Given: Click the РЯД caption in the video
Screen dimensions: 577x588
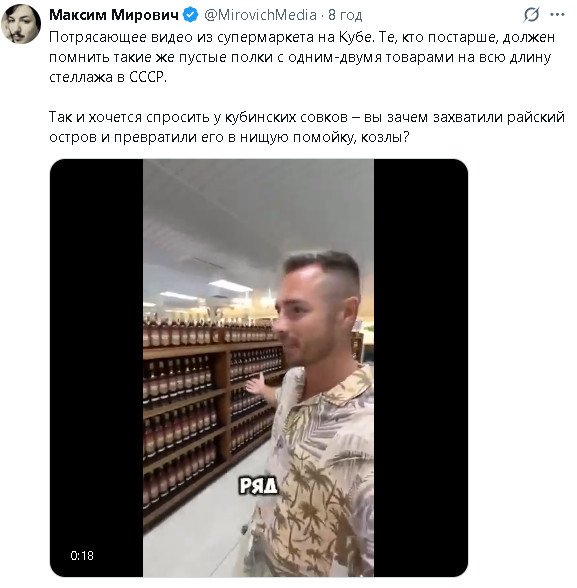Looking at the screenshot, I should pyautogui.click(x=259, y=485).
